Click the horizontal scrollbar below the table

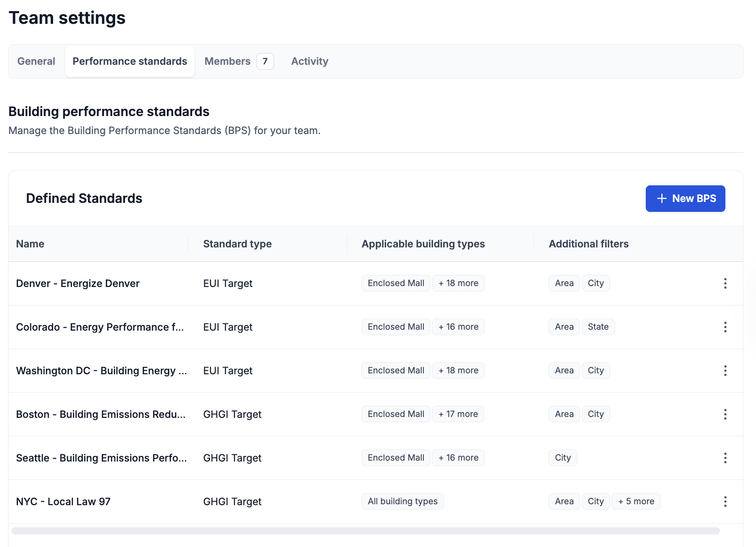[x=365, y=531]
